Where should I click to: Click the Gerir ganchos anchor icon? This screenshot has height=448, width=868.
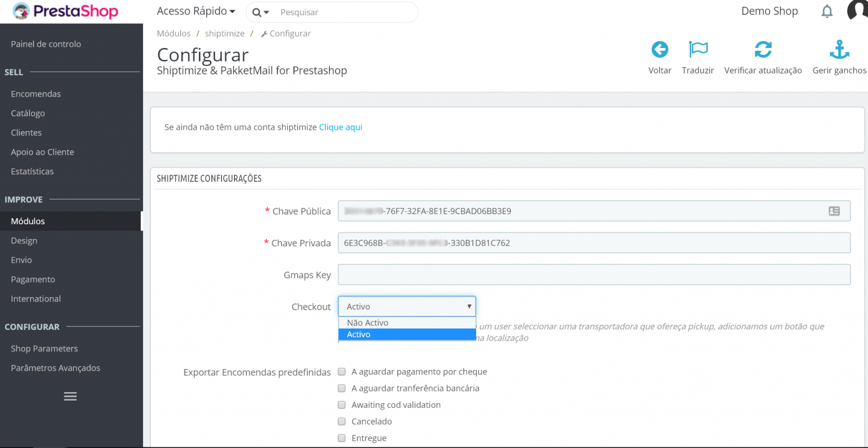(x=839, y=50)
